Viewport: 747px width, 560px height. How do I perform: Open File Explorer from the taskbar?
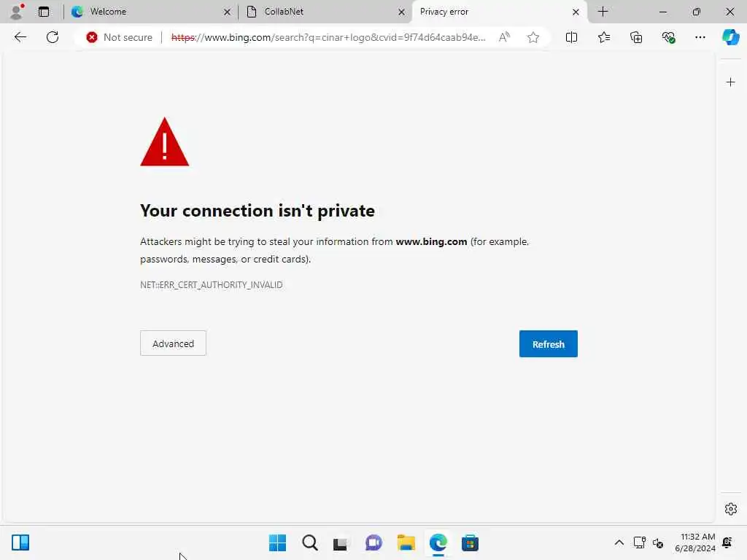pos(406,542)
